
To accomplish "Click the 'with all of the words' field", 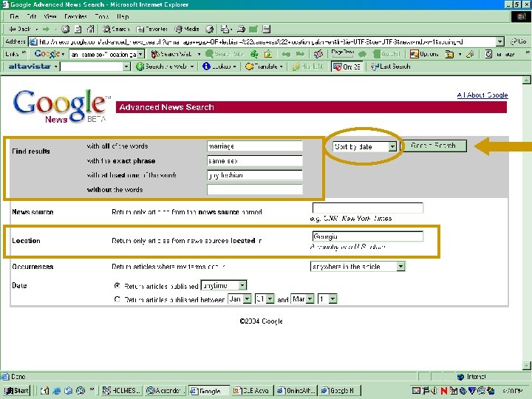I will [x=254, y=146].
